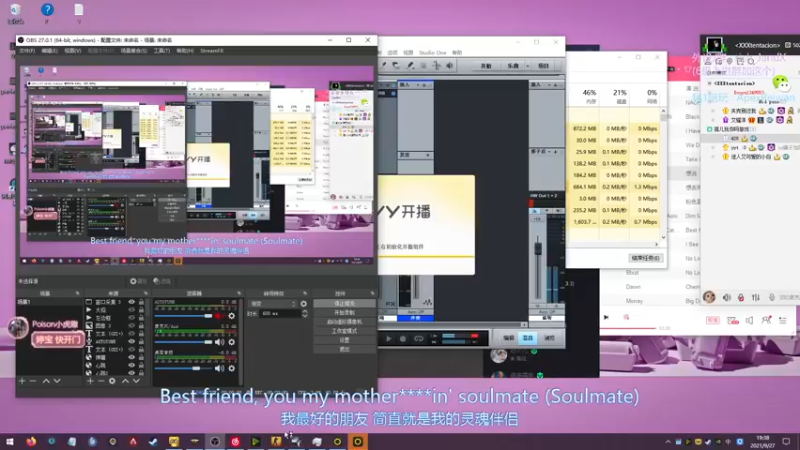The image size is (800, 450).
Task: Toggle visibility of 左边框 source
Action: tap(132, 318)
